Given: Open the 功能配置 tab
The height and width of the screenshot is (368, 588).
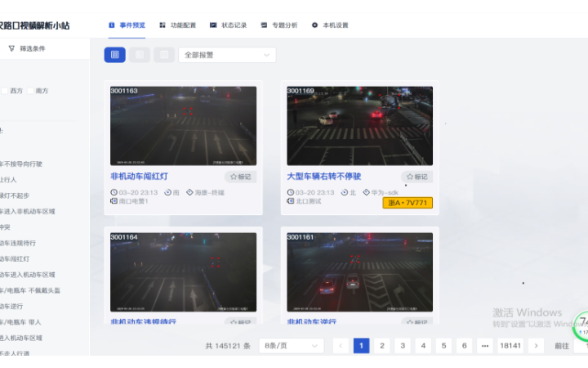Looking at the screenshot, I should click(177, 25).
